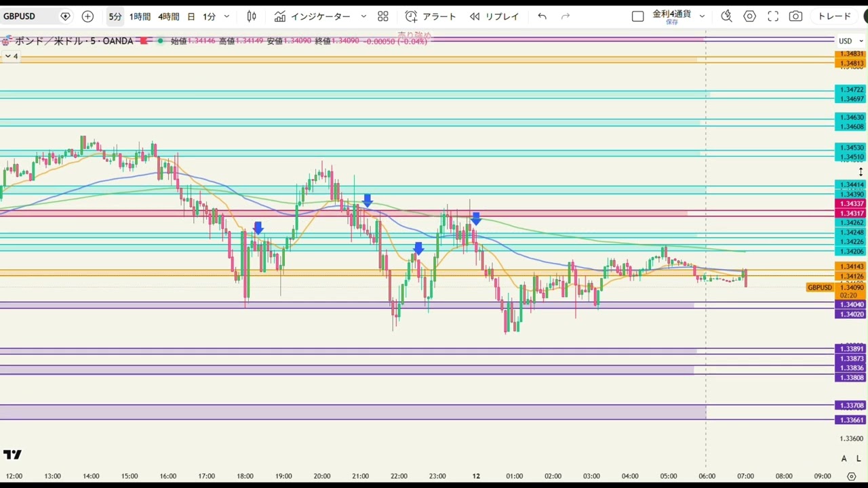Enter fullscreen mode
Image resolution: width=868 pixels, height=488 pixels.
(773, 16)
